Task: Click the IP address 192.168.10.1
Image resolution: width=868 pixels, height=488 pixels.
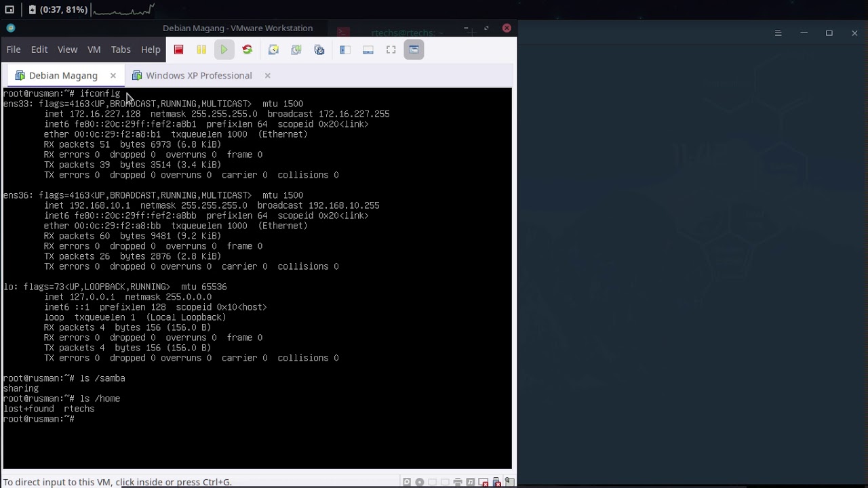Action: click(100, 205)
